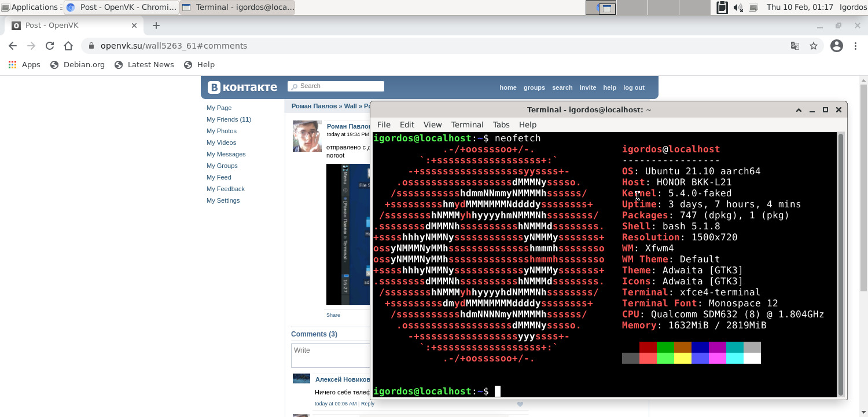
Task: Open My Feed in sidebar
Action: [219, 177]
